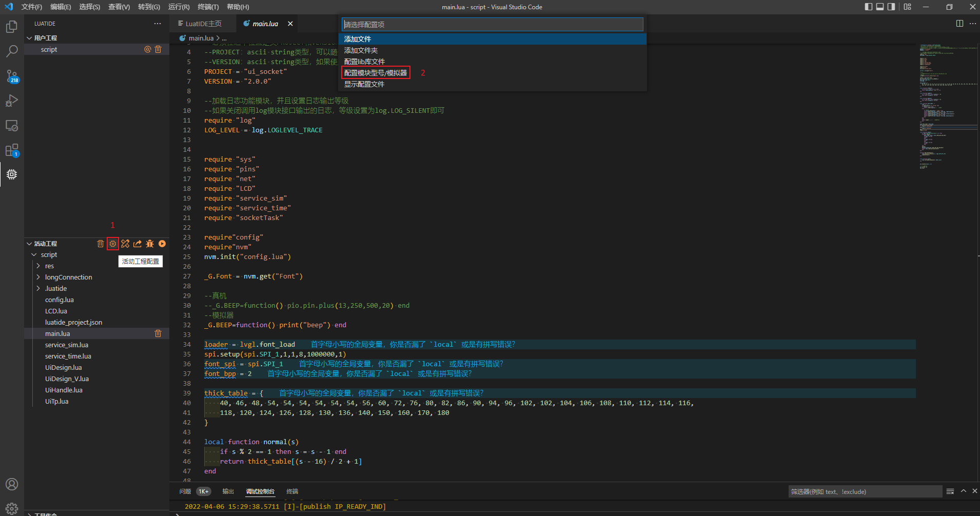Click the code minimap overview
The width and height of the screenshot is (980, 516).
[947, 107]
